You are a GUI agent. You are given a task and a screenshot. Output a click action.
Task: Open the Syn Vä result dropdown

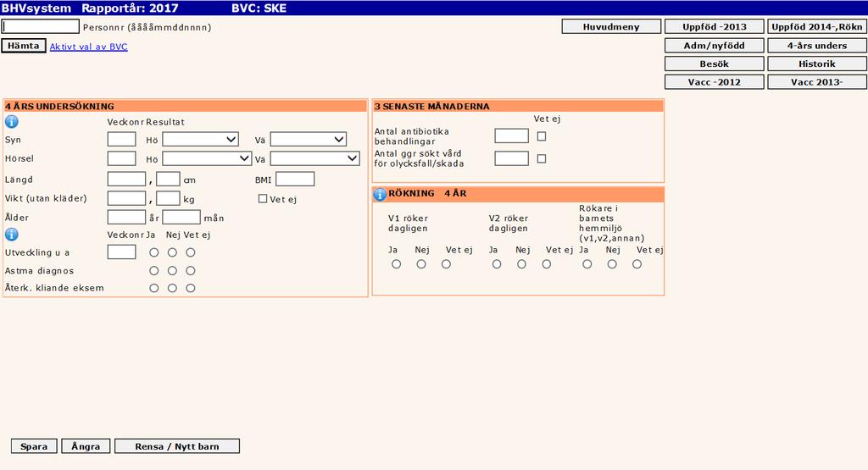(x=309, y=140)
